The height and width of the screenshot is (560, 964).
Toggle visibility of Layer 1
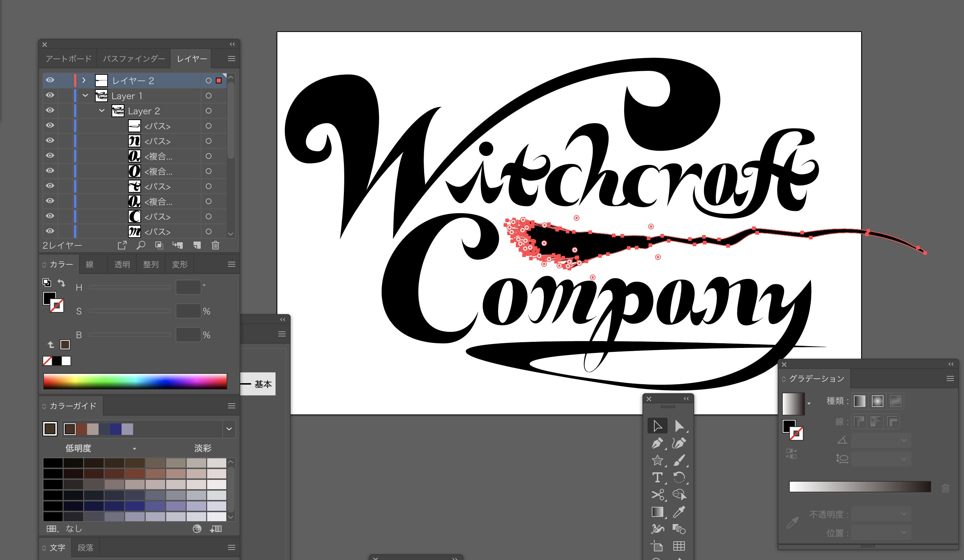click(x=50, y=96)
